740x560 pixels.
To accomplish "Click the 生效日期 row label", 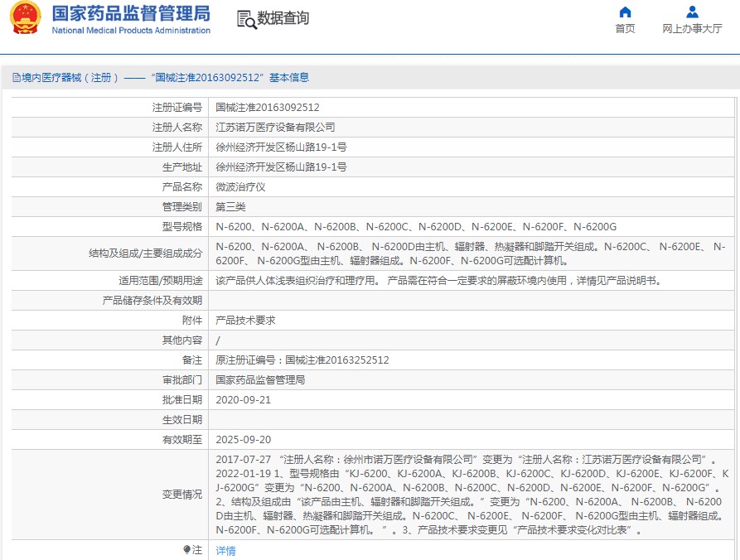I will point(182,420).
